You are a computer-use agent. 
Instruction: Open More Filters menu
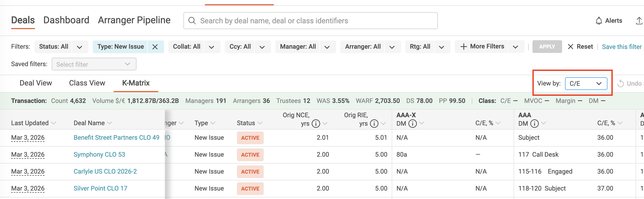pos(482,47)
